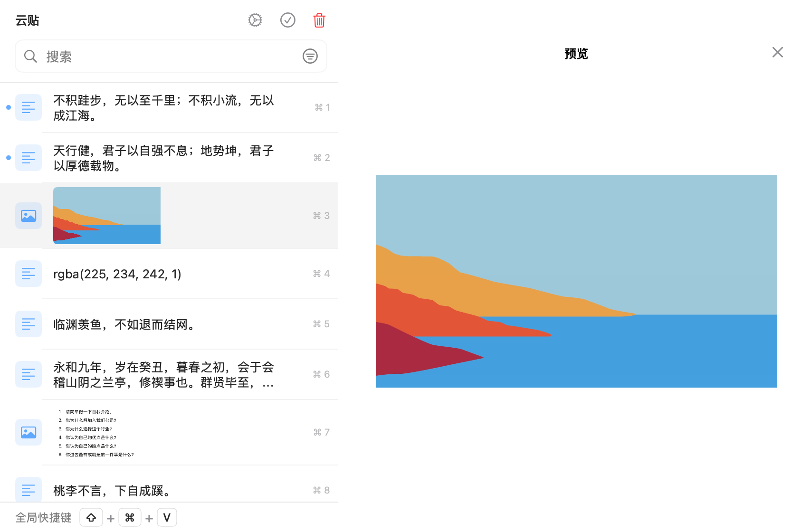Click text icon of 不积跬步 clip

coord(29,107)
